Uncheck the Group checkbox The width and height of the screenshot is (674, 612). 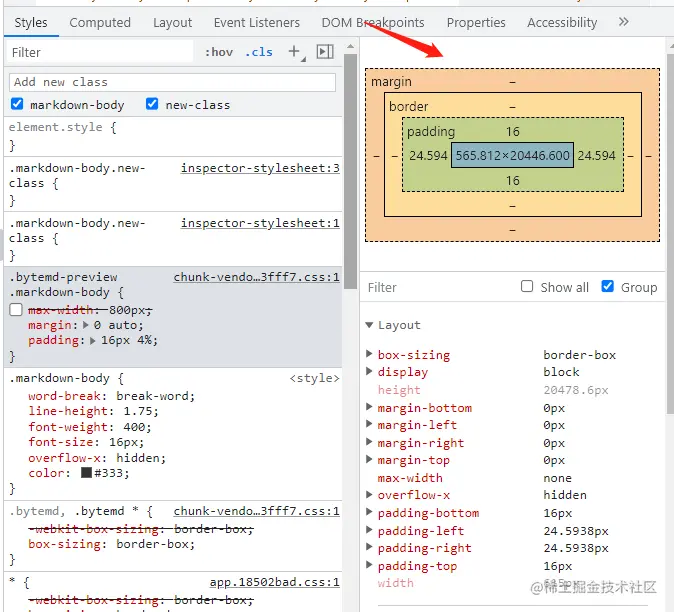click(x=607, y=286)
